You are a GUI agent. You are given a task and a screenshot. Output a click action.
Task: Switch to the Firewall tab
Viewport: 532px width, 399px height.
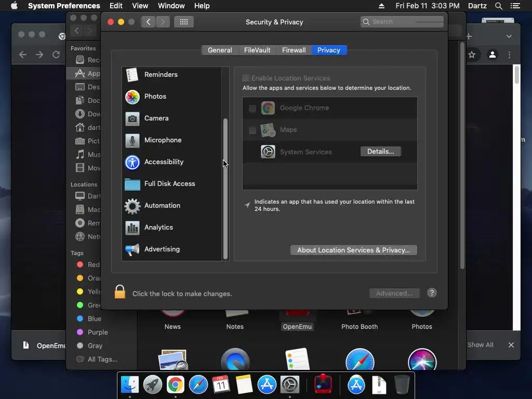click(x=294, y=50)
